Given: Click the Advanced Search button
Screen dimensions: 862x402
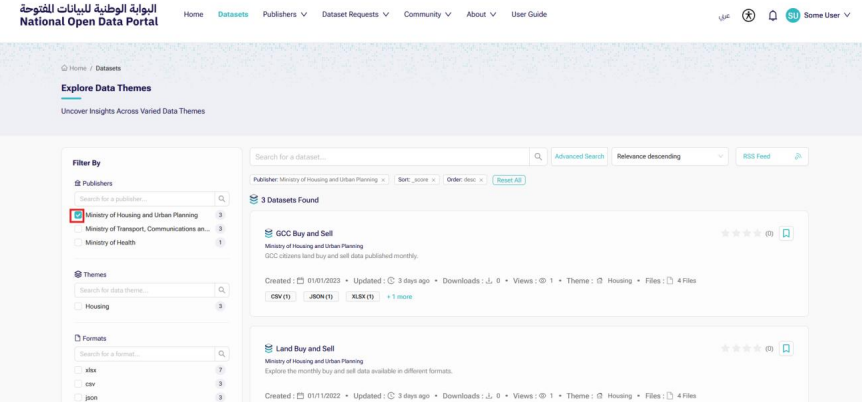Looking at the screenshot, I should click(x=579, y=156).
